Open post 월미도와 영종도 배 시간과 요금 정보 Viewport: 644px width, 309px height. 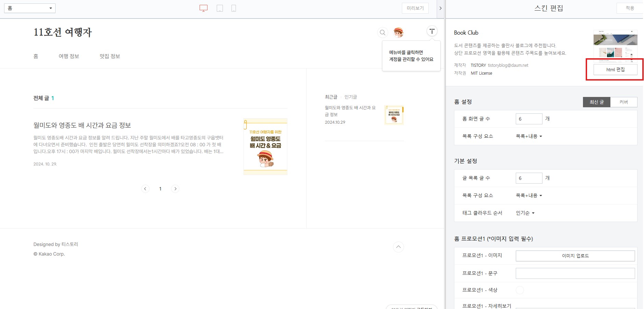(82, 125)
